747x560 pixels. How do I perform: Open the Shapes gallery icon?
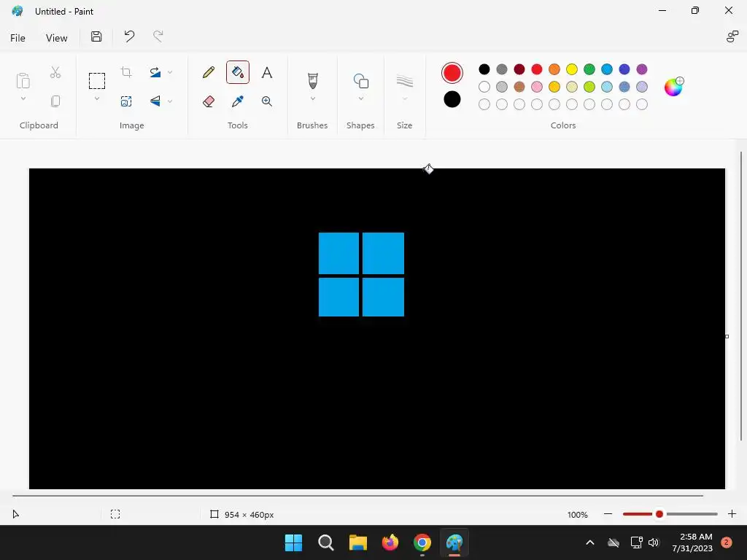pyautogui.click(x=360, y=81)
